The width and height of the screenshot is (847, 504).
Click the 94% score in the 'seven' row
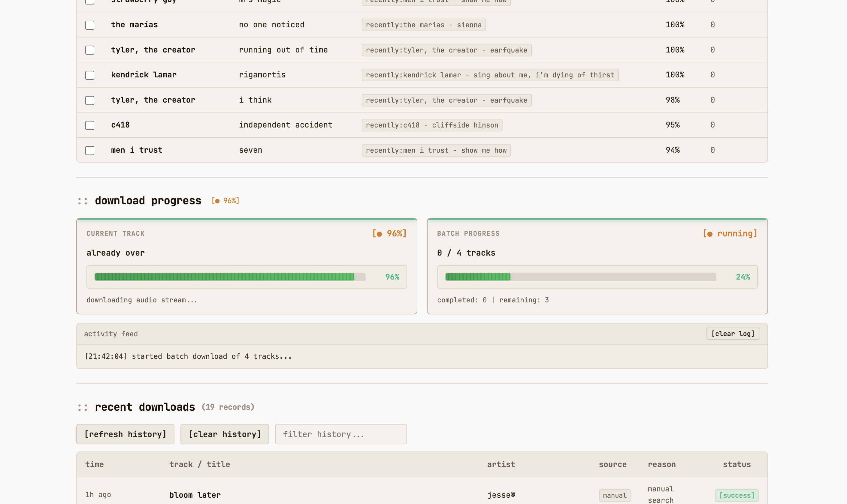[x=673, y=150]
